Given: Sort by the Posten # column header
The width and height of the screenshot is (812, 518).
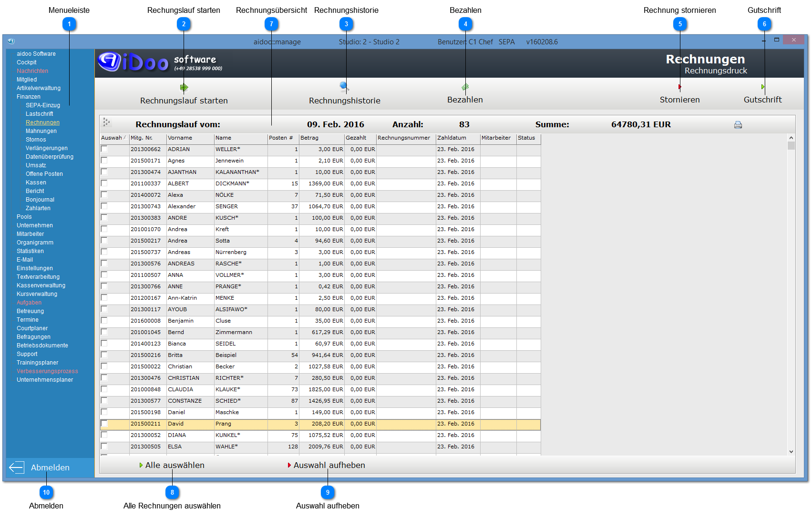Looking at the screenshot, I should coord(283,138).
